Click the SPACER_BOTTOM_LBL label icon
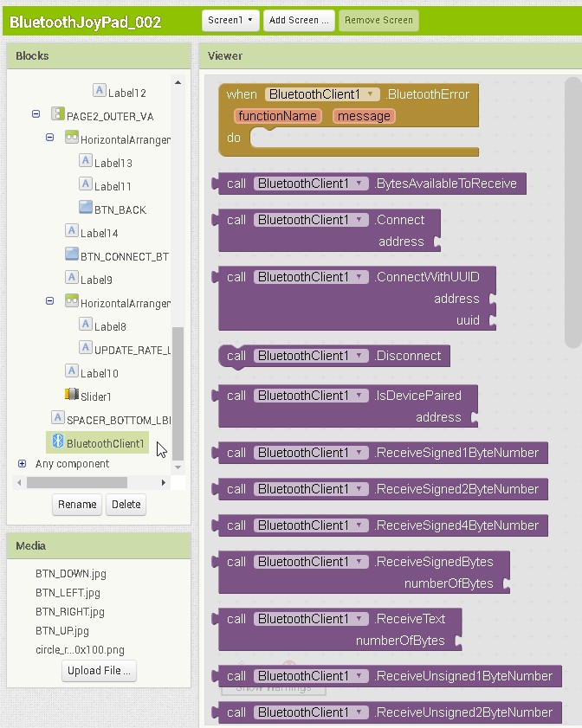The width and height of the screenshot is (582, 728). [58, 419]
